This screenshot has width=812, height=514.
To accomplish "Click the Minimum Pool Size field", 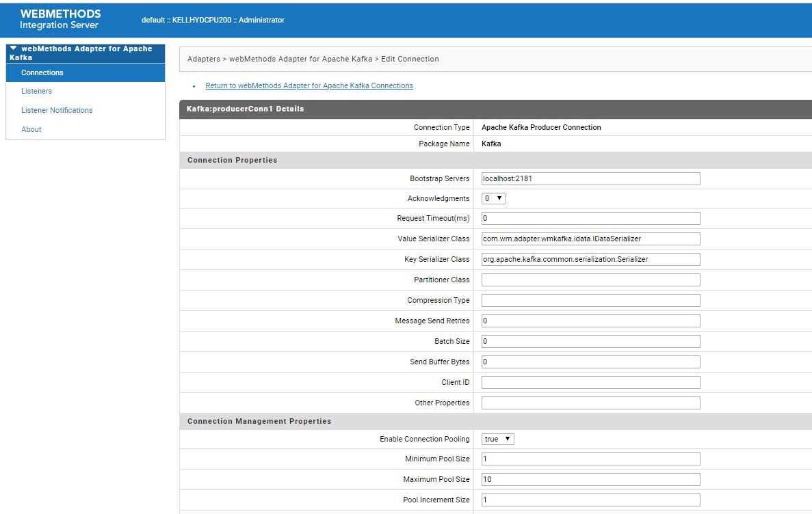I will [590, 459].
